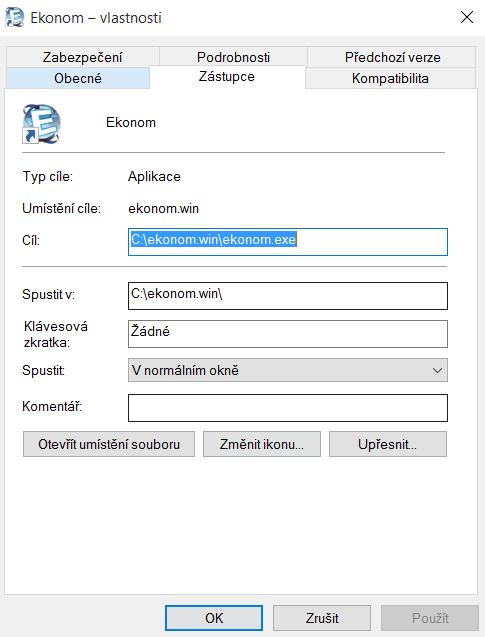Screen dimensions: 485x637
Task: Click the Spustit v input field
Action: (x=288, y=296)
